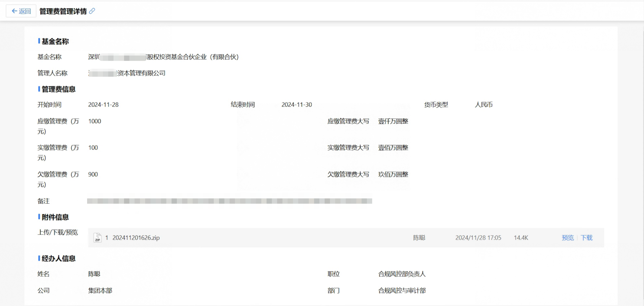Click the 货币类型 label
This screenshot has height=306, width=644.
(436, 105)
